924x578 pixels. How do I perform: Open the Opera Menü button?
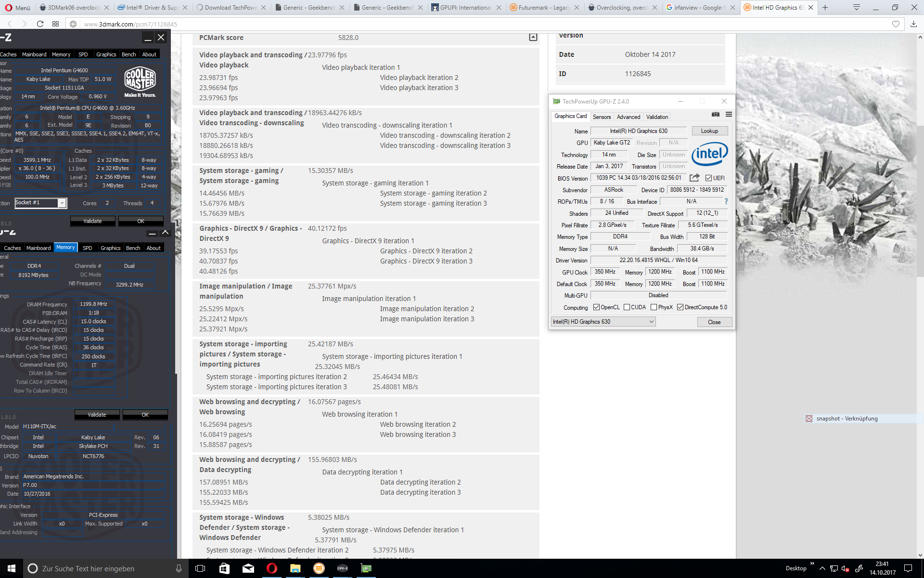tap(17, 8)
